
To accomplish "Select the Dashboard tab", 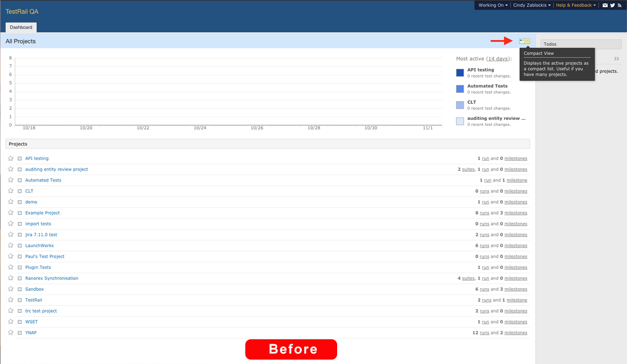I will [x=21, y=27].
